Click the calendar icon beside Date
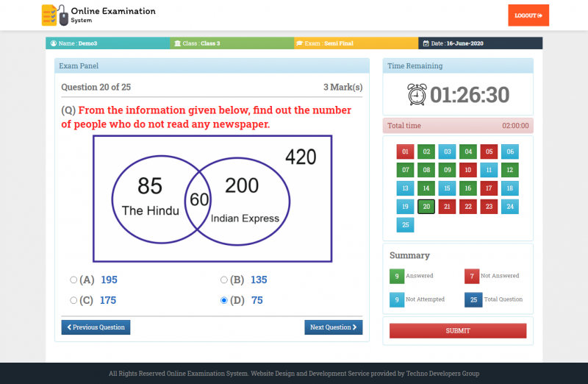The height and width of the screenshot is (384, 588). click(x=426, y=43)
